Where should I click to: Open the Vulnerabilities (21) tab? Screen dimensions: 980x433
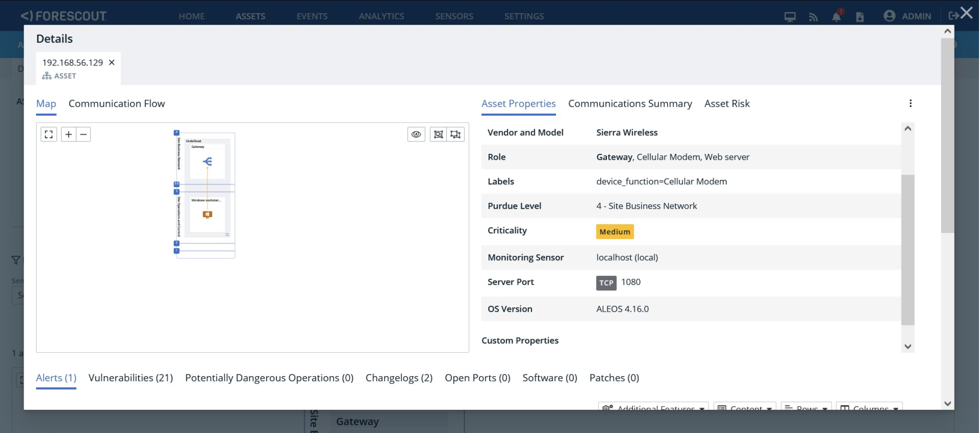point(130,378)
